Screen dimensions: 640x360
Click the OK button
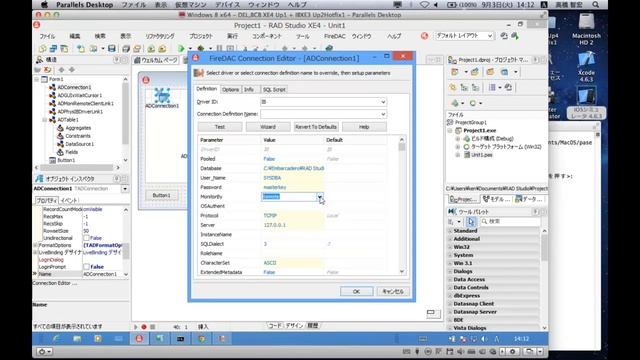356,291
